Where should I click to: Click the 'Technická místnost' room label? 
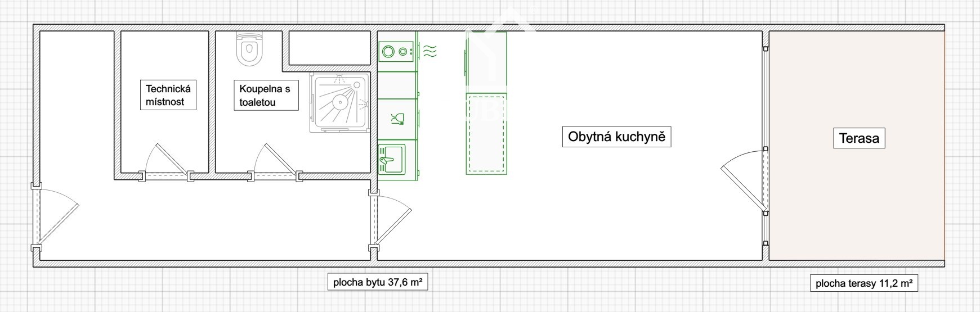tap(168, 96)
